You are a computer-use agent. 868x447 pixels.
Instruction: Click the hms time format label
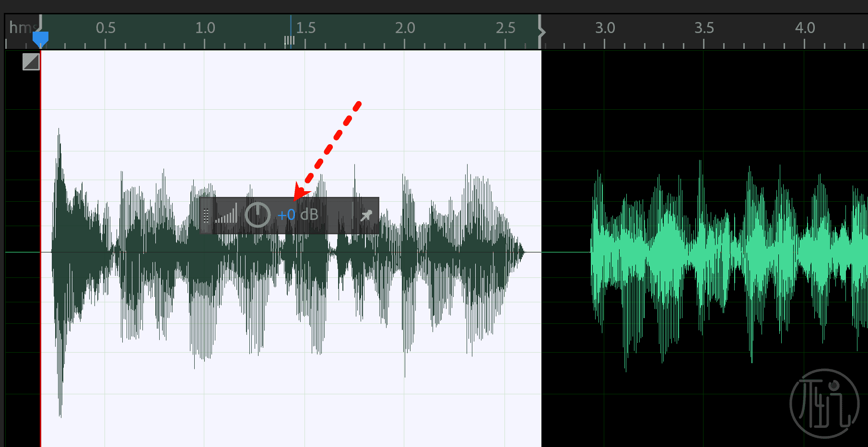pos(23,28)
